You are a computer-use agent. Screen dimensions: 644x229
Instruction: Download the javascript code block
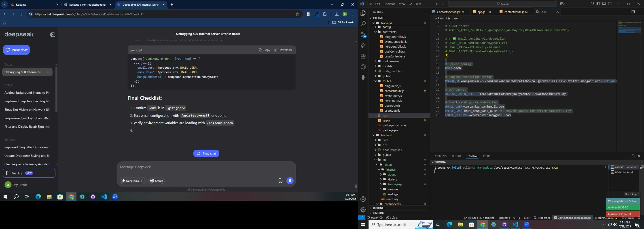[x=283, y=50]
